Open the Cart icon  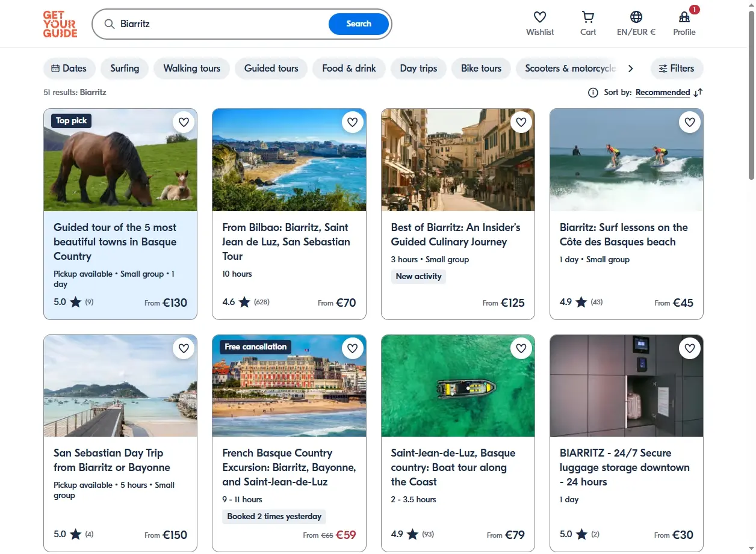(588, 17)
